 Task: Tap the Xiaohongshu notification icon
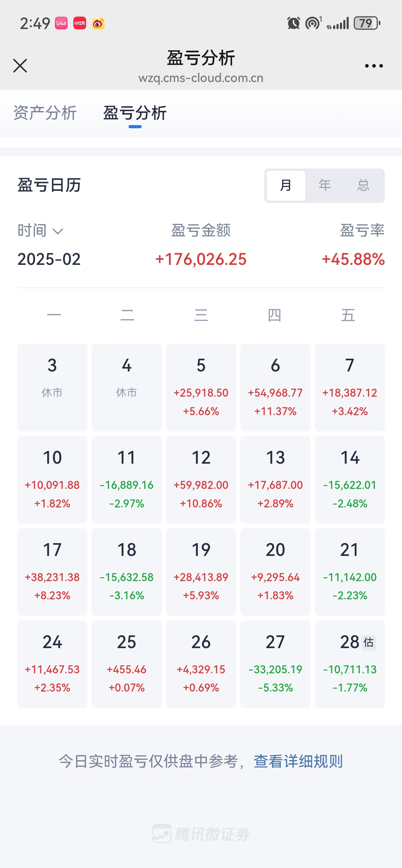click(x=79, y=23)
